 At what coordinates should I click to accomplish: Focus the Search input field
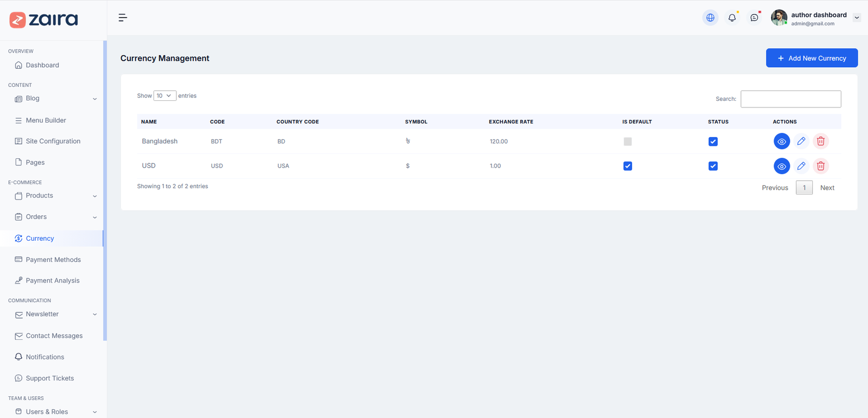click(790, 99)
